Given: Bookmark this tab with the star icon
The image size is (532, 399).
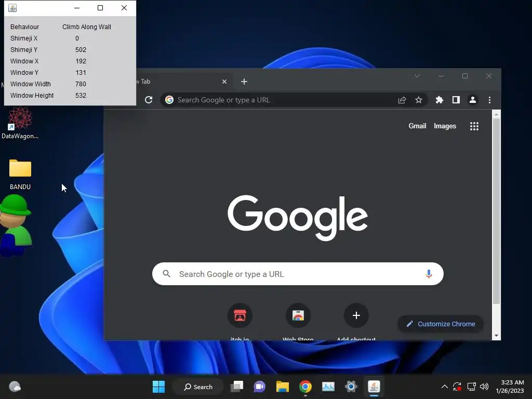Looking at the screenshot, I should tap(419, 100).
